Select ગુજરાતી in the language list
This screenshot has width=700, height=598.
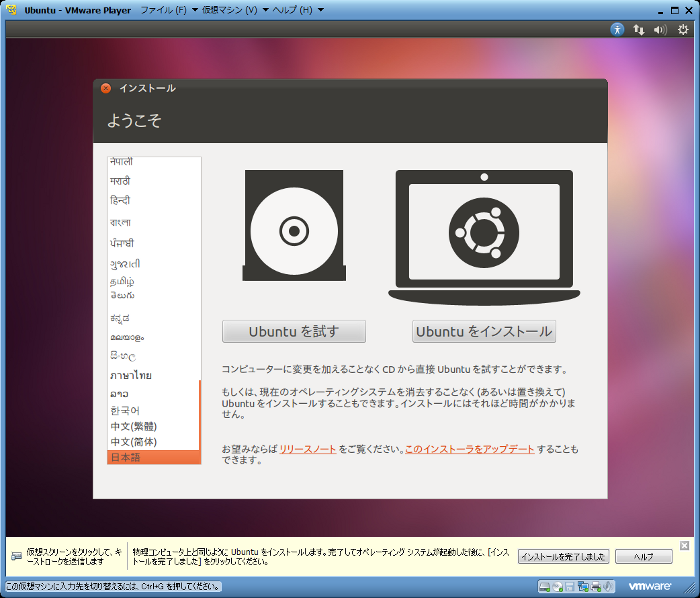pyautogui.click(x=154, y=264)
